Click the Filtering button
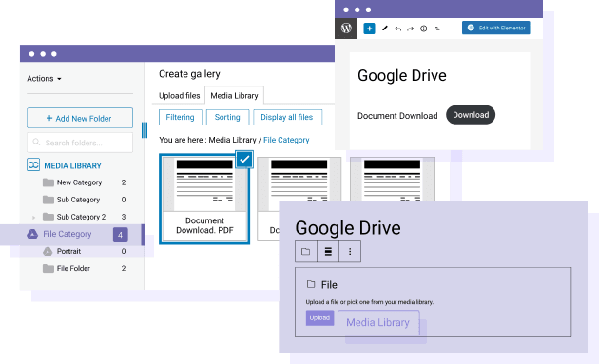Image resolution: width=599 pixels, height=364 pixels. (181, 117)
